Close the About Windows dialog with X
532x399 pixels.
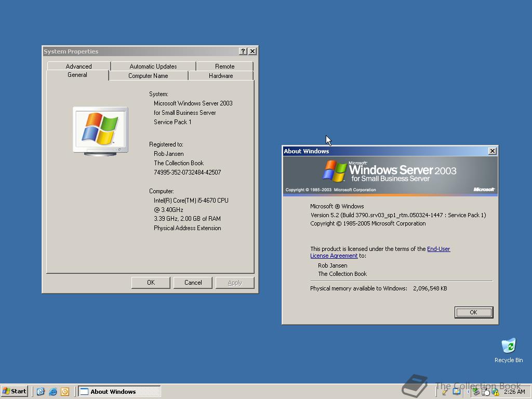pyautogui.click(x=493, y=151)
